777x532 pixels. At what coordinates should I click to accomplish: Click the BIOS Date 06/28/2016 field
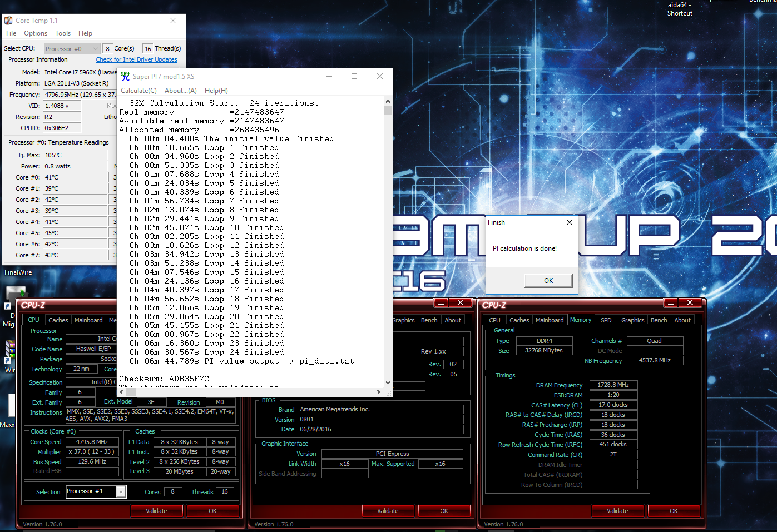pyautogui.click(x=381, y=429)
